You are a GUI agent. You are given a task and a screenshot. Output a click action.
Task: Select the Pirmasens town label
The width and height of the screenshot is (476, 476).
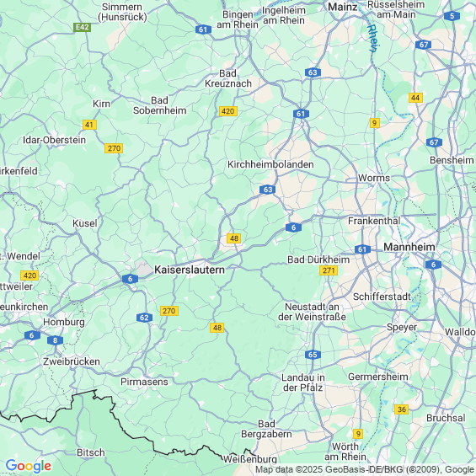[144, 382]
